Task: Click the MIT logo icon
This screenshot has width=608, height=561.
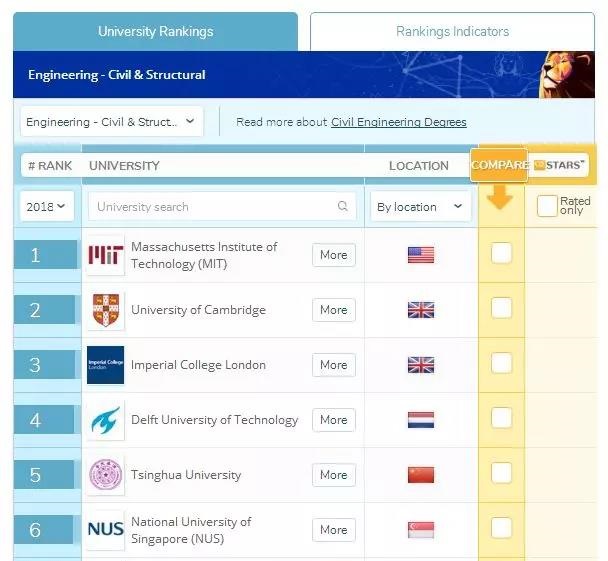Action: [105, 255]
